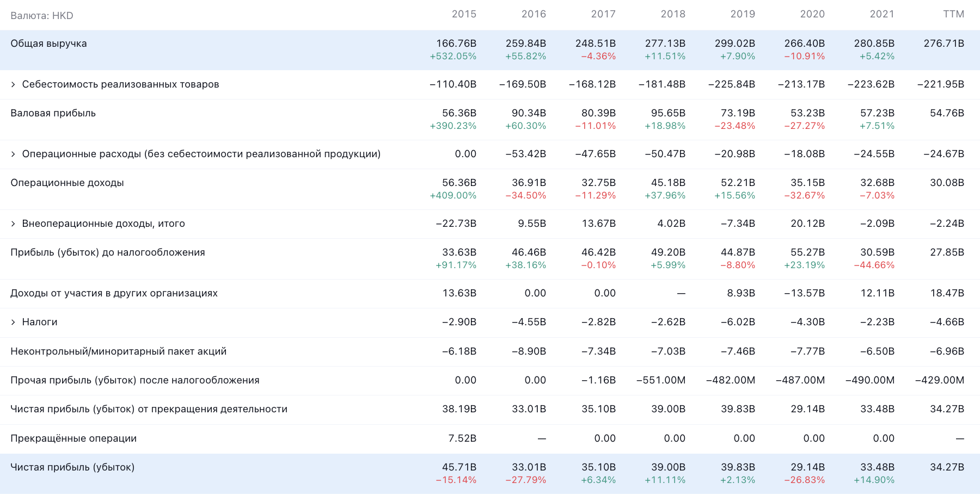The image size is (980, 495).
Task: Click operating expenses value −24.67B
Action: pyautogui.click(x=944, y=154)
